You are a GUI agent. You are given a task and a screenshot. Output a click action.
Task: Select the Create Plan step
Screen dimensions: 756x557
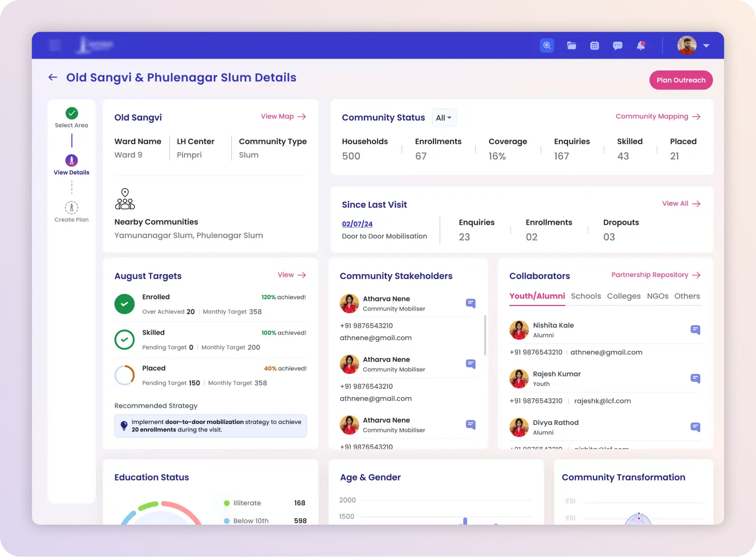coord(72,208)
